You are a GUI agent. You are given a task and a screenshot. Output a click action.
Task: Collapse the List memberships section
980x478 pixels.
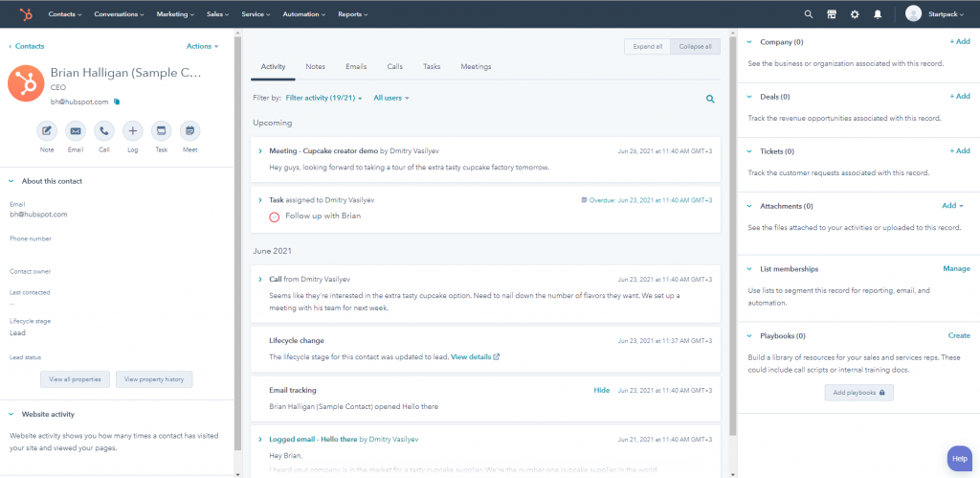point(749,269)
